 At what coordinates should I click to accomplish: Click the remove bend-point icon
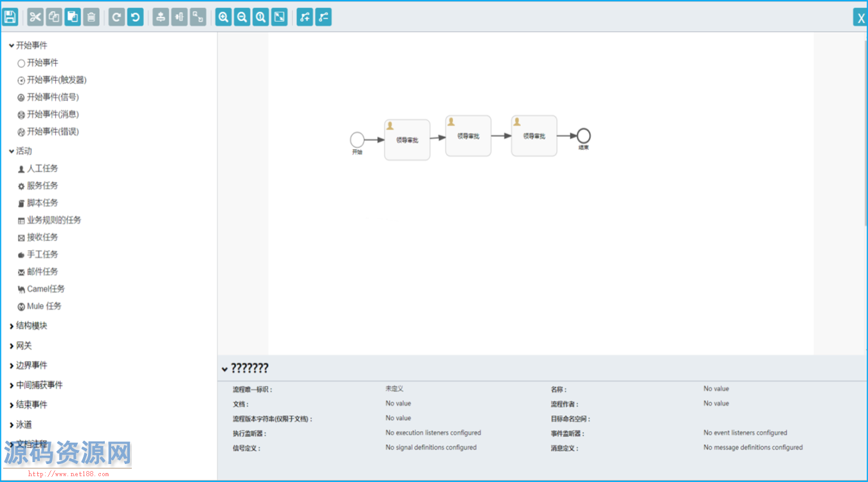323,17
